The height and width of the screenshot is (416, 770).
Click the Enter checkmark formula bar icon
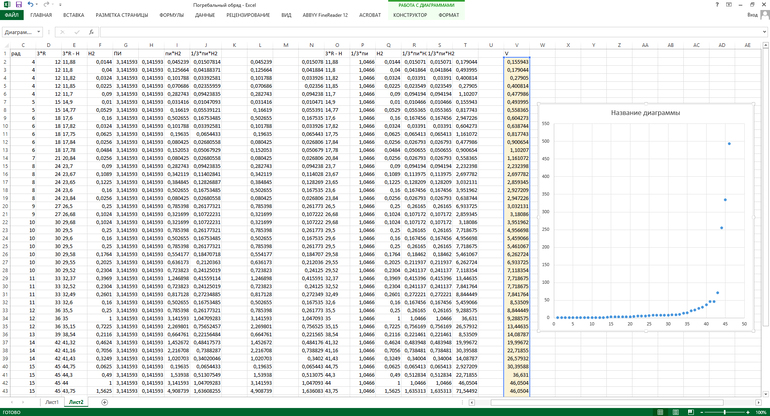click(x=77, y=32)
